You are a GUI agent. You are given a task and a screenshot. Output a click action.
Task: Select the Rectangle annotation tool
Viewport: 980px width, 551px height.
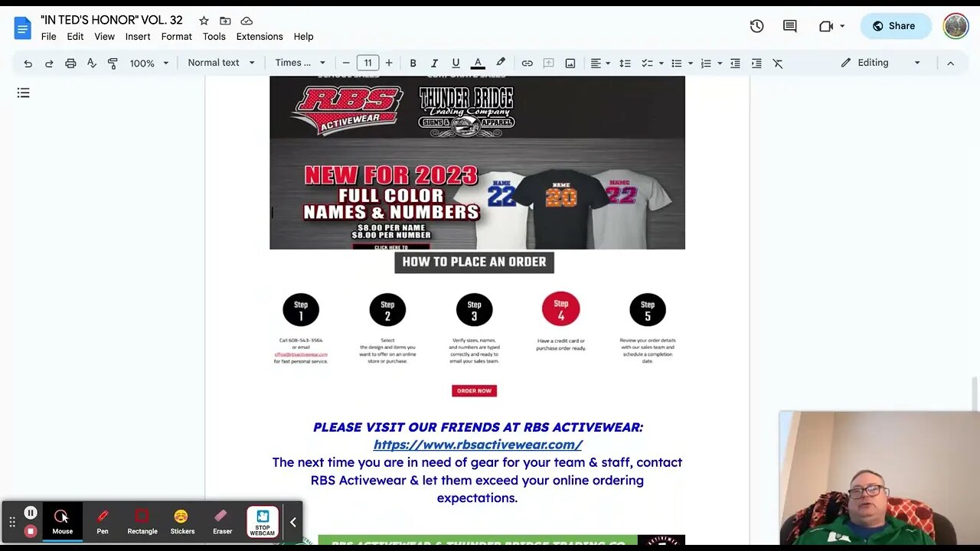click(x=142, y=522)
